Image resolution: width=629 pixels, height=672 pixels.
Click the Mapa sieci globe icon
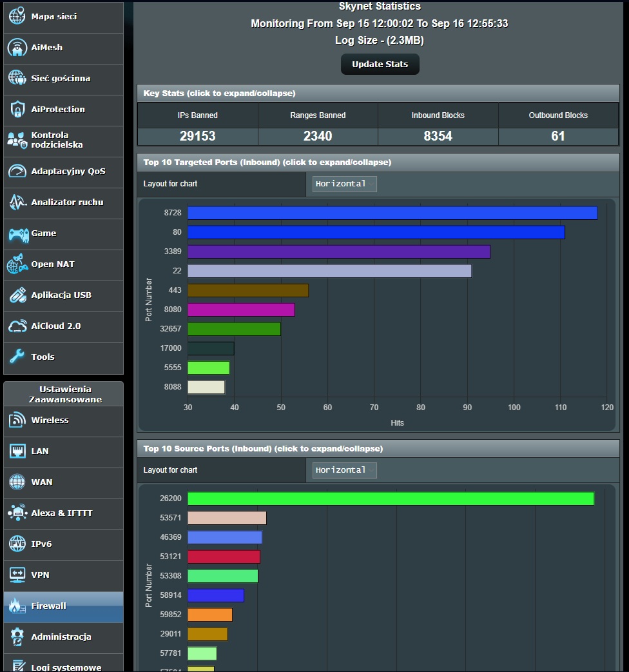click(x=17, y=16)
